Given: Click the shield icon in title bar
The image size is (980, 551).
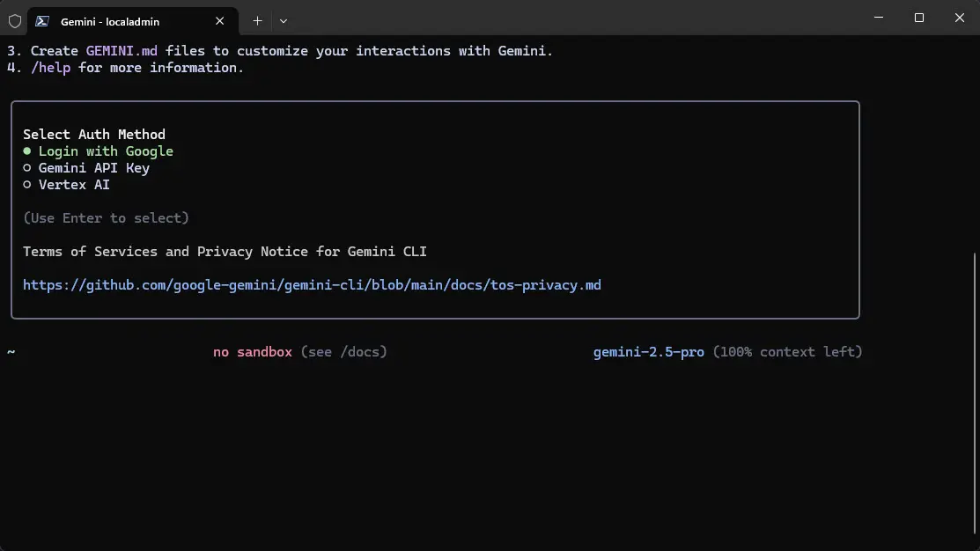Looking at the screenshot, I should (x=15, y=21).
